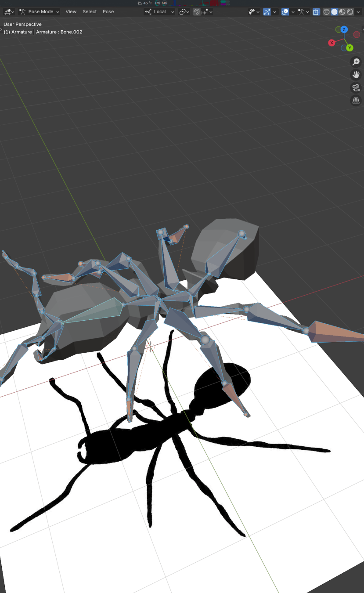
Task: Open the Viewport Overlays dropdown arrow
Action: [x=292, y=12]
